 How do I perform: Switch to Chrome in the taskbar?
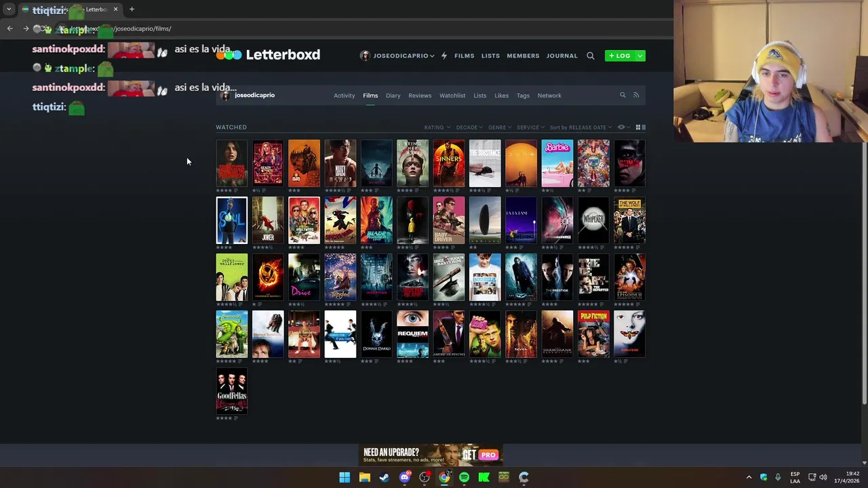(x=444, y=477)
